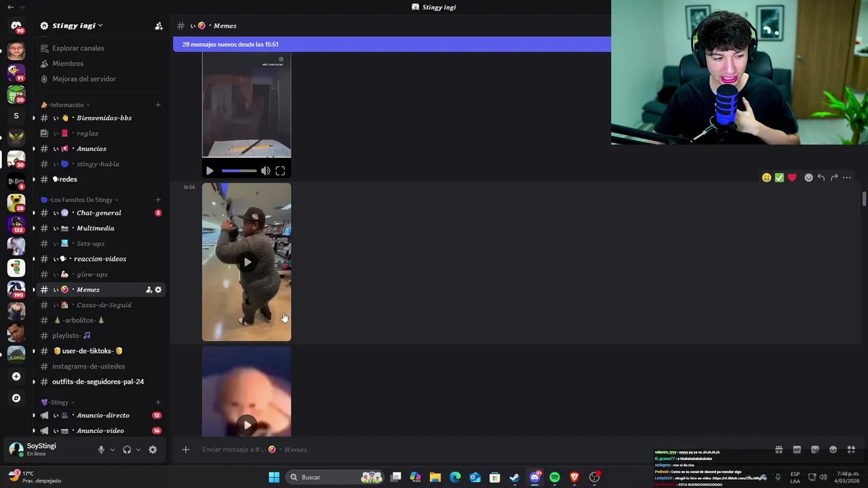Image resolution: width=868 pixels, height=488 pixels.
Task: React with the red heart emoji
Action: coord(791,178)
